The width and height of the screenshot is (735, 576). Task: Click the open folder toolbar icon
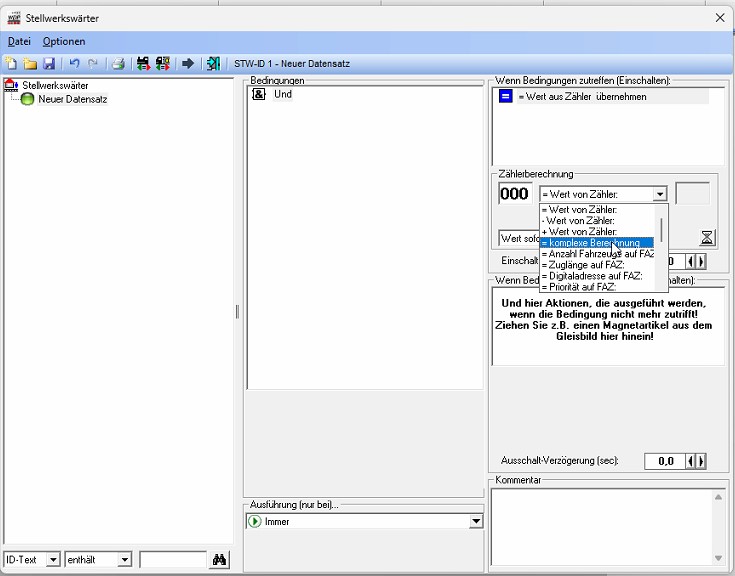coord(30,64)
